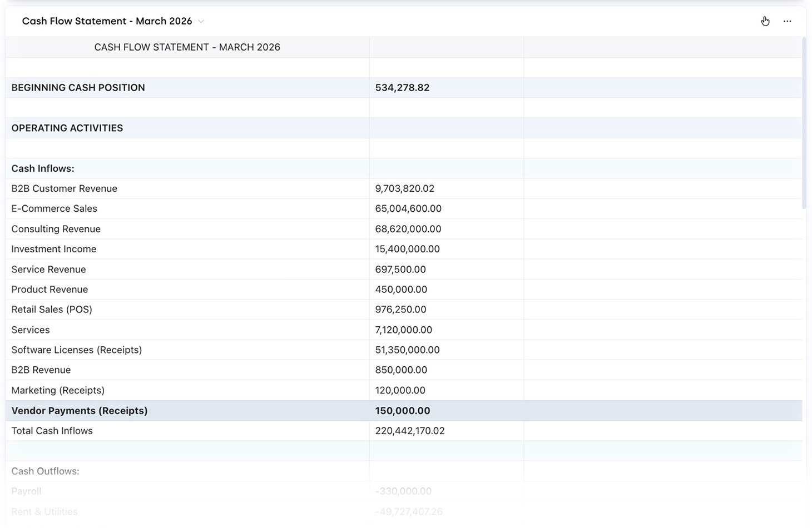Image resolution: width=812 pixels, height=528 pixels.
Task: Click the amount 120,000.00
Action: pyautogui.click(x=400, y=390)
